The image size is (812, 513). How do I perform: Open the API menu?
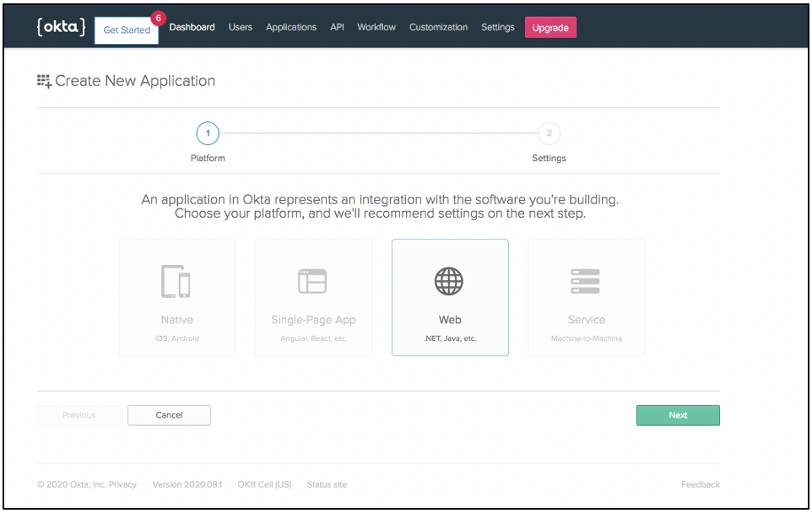pos(337,27)
